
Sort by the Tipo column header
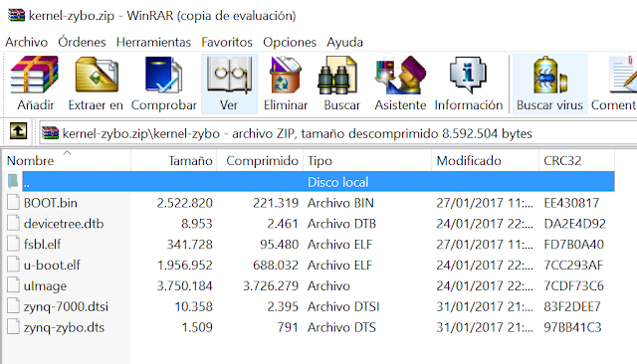pos(367,161)
